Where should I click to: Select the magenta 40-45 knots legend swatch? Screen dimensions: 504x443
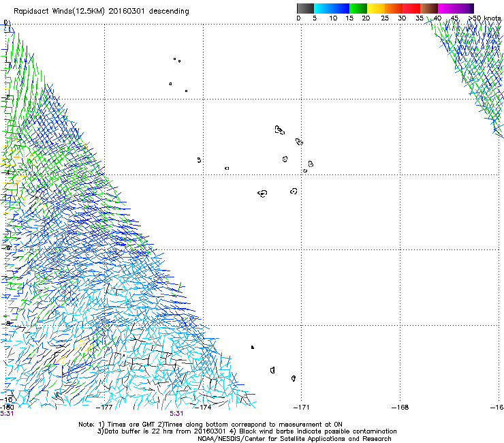447,8
